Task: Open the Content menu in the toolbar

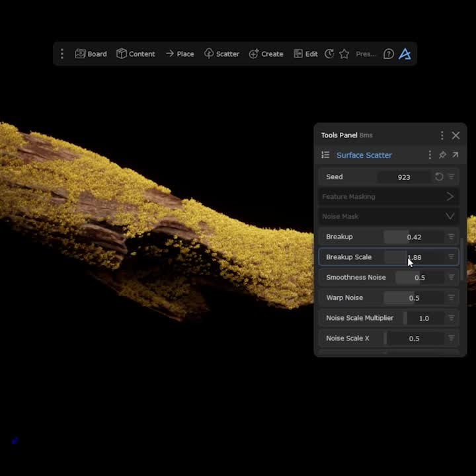Action: [x=136, y=54]
